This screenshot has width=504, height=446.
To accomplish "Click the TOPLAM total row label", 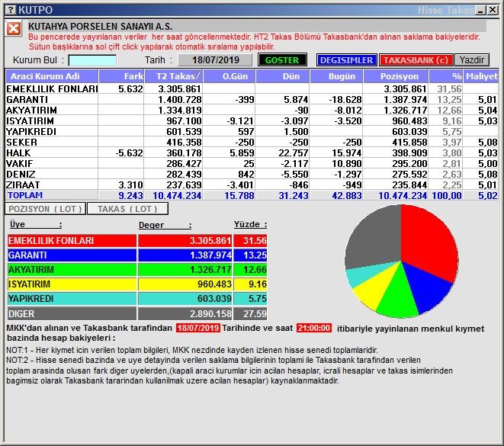I will point(25,195).
